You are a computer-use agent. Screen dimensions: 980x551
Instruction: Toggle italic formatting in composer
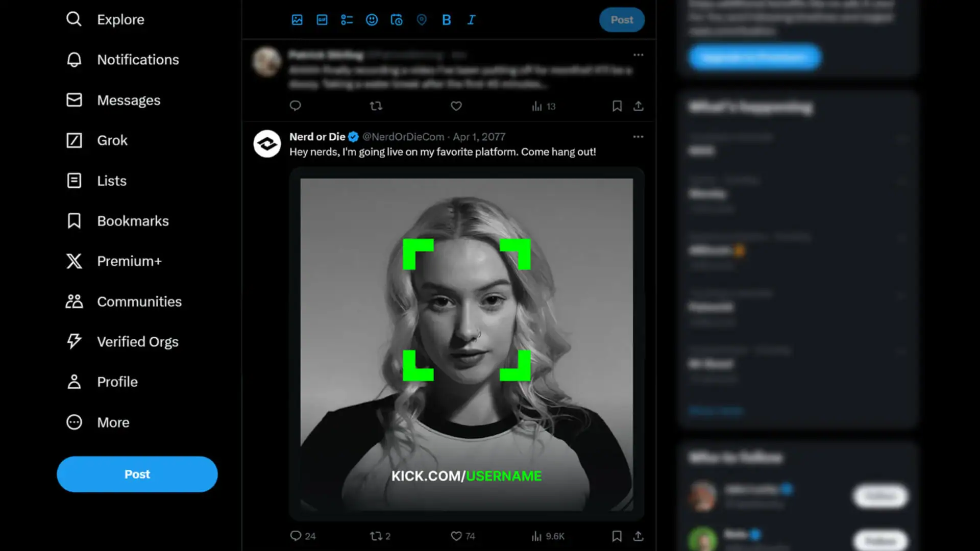pyautogui.click(x=471, y=20)
